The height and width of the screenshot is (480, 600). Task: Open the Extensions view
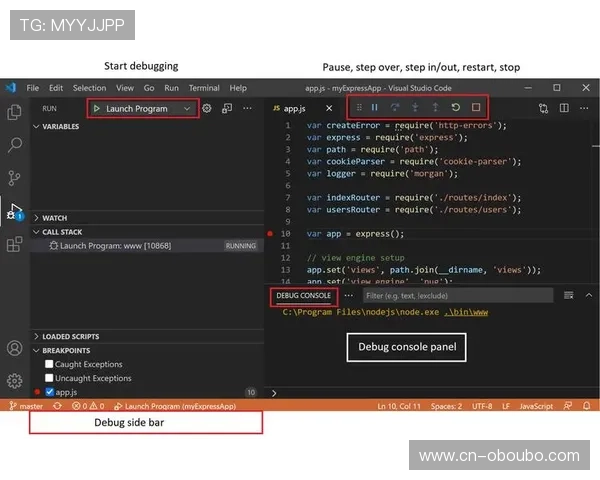coord(14,244)
